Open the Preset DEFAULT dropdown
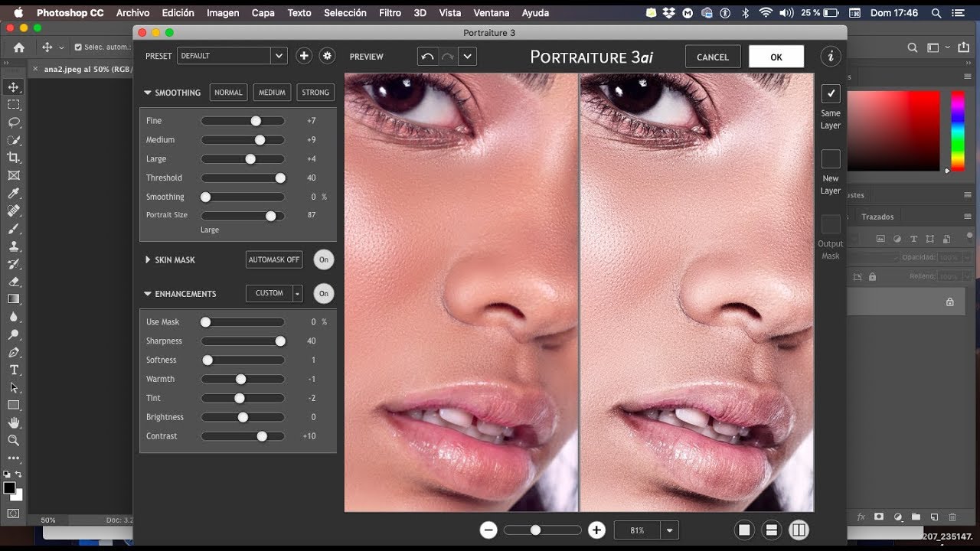Image resolution: width=980 pixels, height=551 pixels. point(232,56)
